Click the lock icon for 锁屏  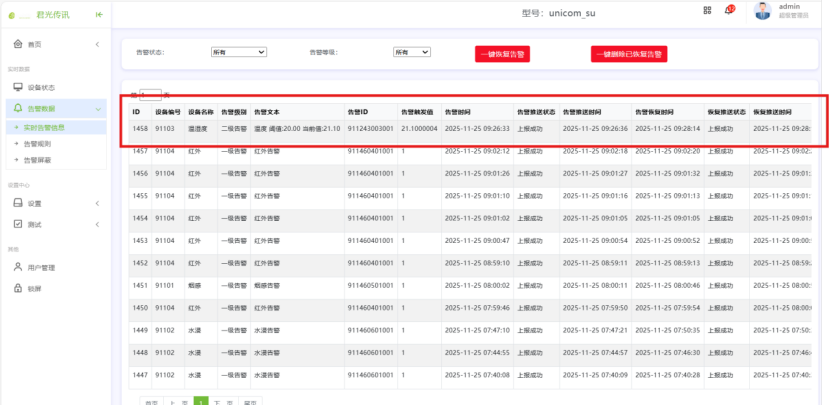coord(17,288)
